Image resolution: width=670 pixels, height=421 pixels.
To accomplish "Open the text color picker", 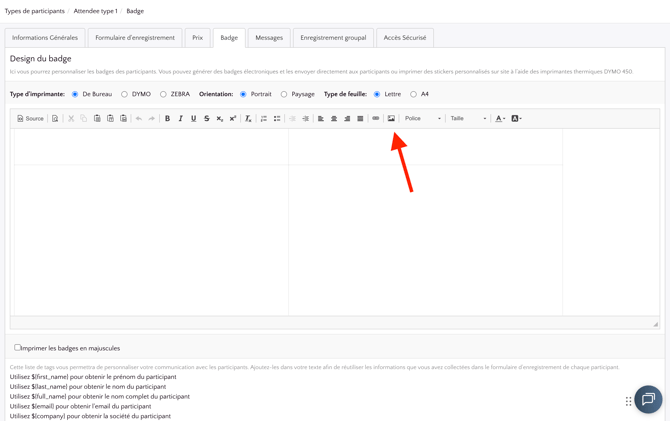I will pos(500,119).
